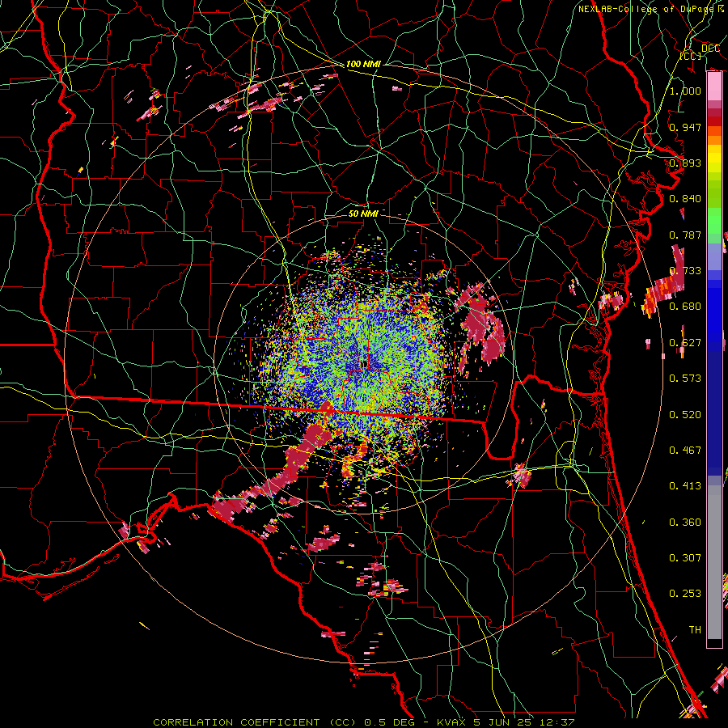Click the 1.000 scale value
728x728 pixels.
685,91
